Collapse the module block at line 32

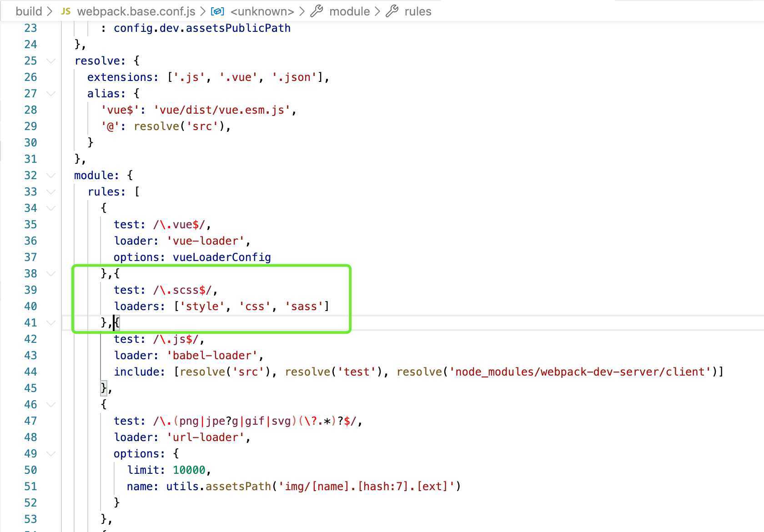tap(51, 176)
